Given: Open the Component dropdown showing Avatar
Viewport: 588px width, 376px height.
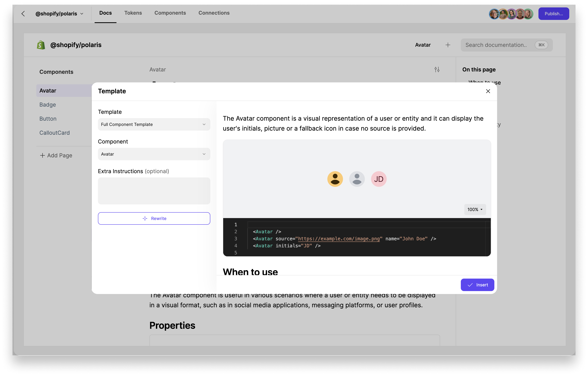Looking at the screenshot, I should pyautogui.click(x=154, y=154).
